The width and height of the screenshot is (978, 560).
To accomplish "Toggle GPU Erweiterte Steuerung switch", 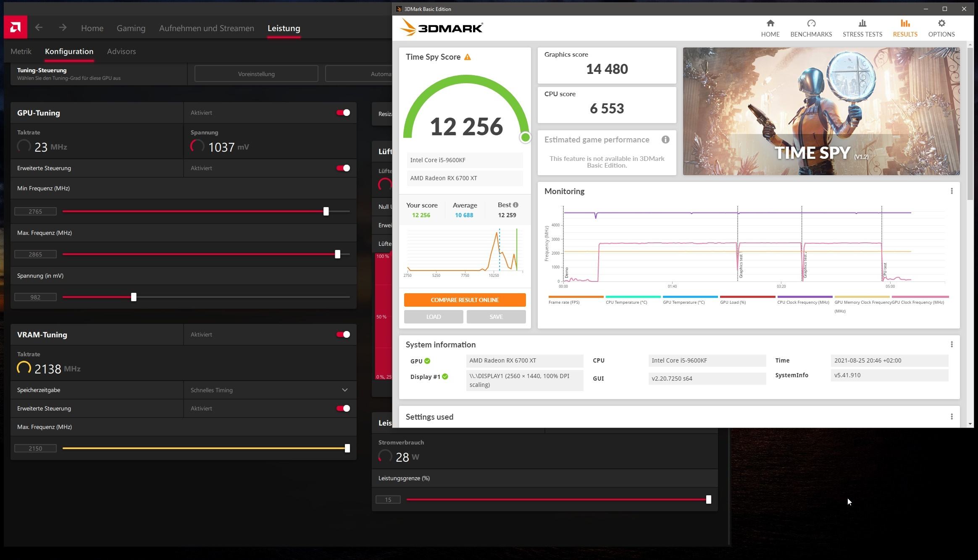I will [343, 168].
